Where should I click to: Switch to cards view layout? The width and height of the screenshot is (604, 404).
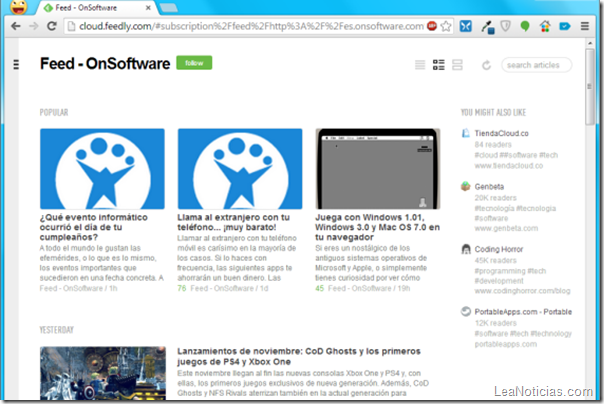coord(457,65)
